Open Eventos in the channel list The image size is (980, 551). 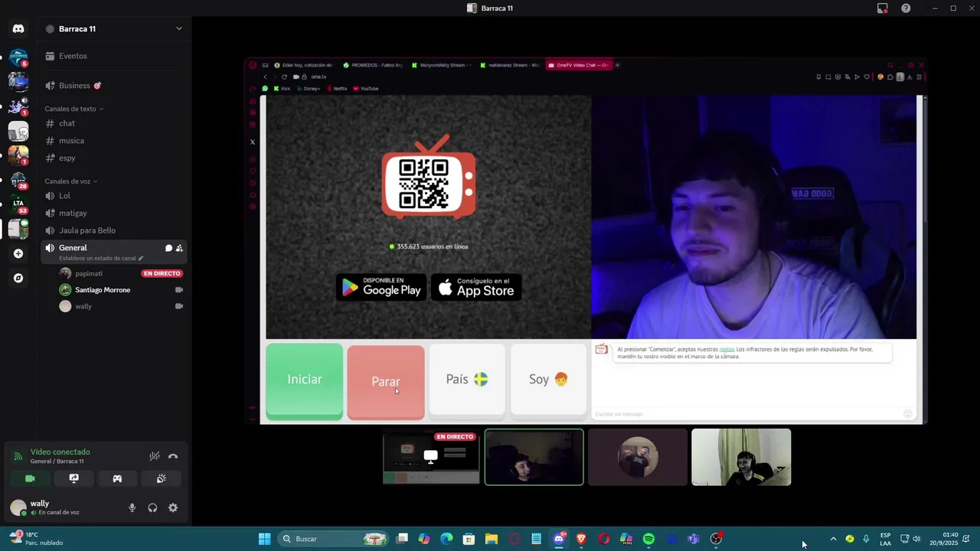(113, 56)
